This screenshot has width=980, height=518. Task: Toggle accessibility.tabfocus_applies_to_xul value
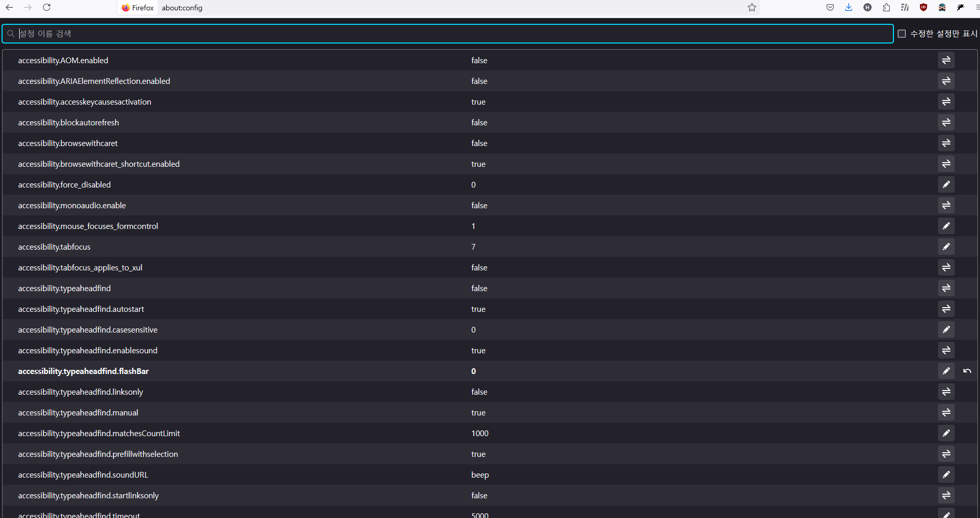pos(946,267)
